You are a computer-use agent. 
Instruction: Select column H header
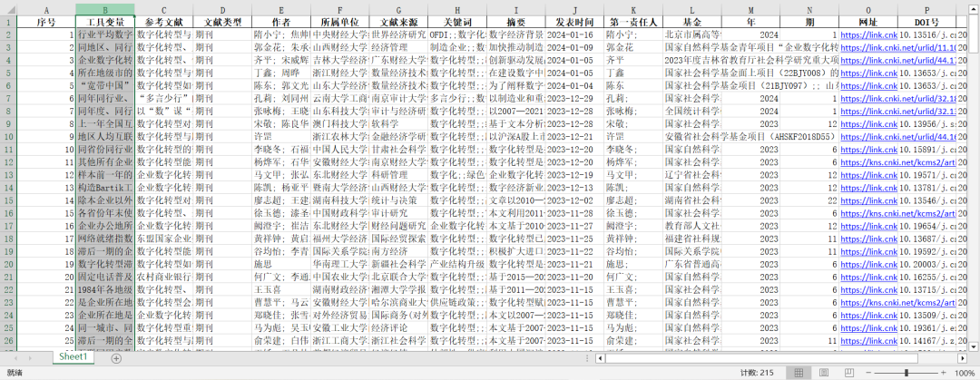tap(457, 9)
